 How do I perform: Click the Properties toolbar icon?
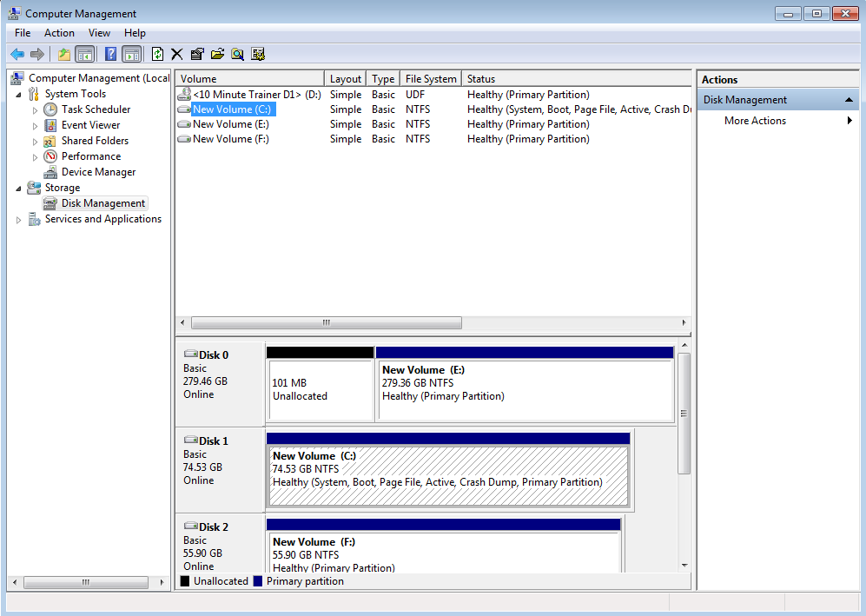pyautogui.click(x=197, y=54)
